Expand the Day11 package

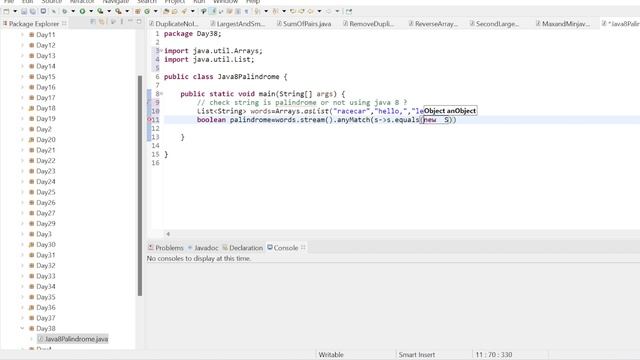22,35
